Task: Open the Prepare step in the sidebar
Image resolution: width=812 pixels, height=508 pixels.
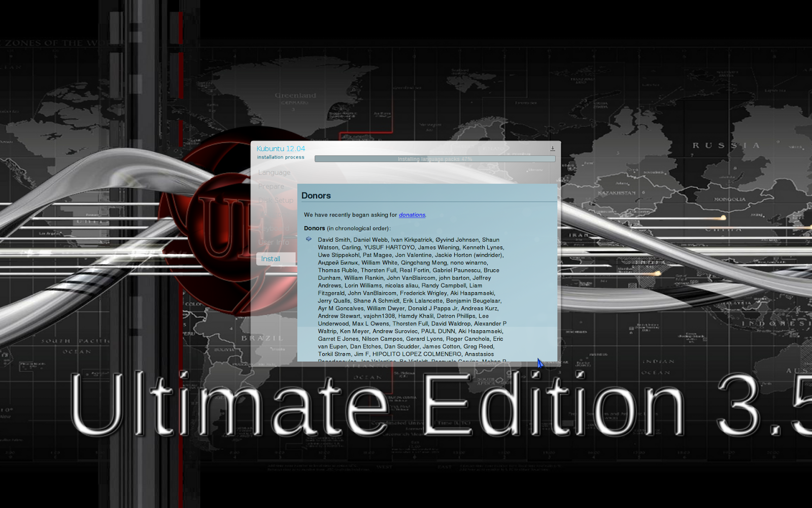Action: point(271,186)
